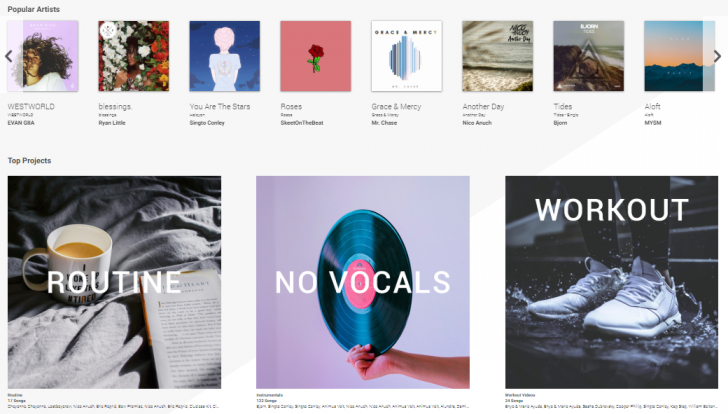Click the Grace & Mercy title text
This screenshot has height=414, width=728.
coord(396,107)
